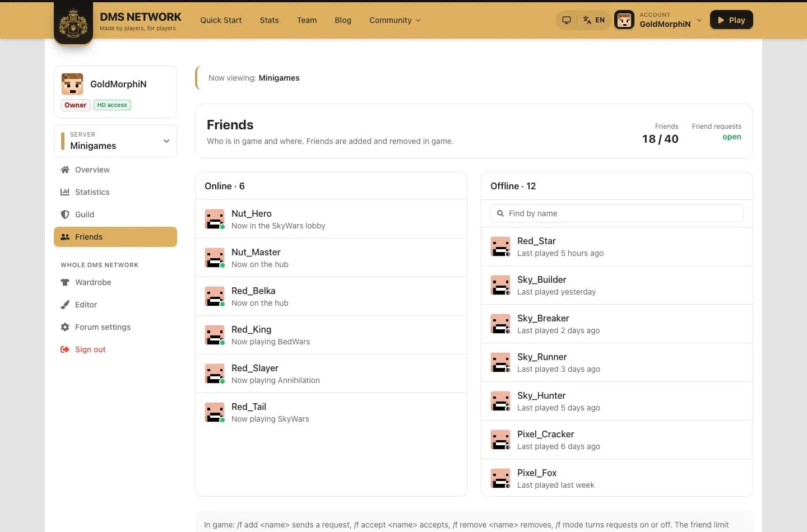Screen dimensions: 807x532
Task: Click the DMS Network crest logo
Action: pos(73,22)
